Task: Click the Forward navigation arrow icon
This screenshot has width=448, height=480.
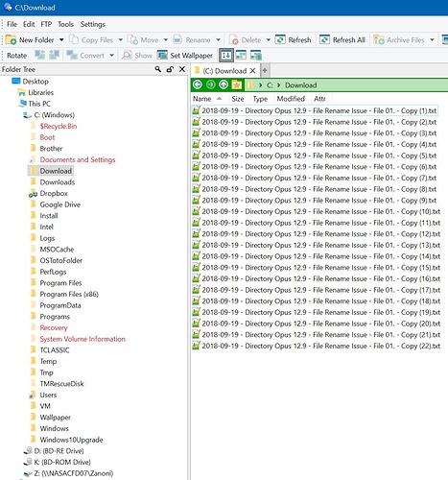Action: 210,84
